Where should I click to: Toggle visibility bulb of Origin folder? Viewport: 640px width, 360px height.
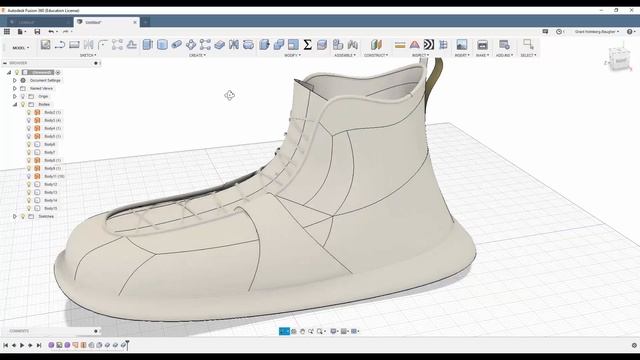click(x=23, y=96)
